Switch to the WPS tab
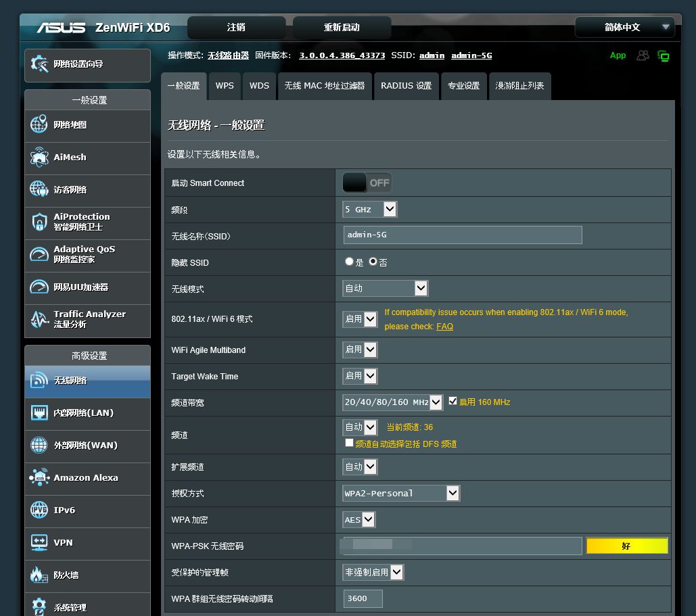This screenshot has height=616, width=696. click(225, 86)
